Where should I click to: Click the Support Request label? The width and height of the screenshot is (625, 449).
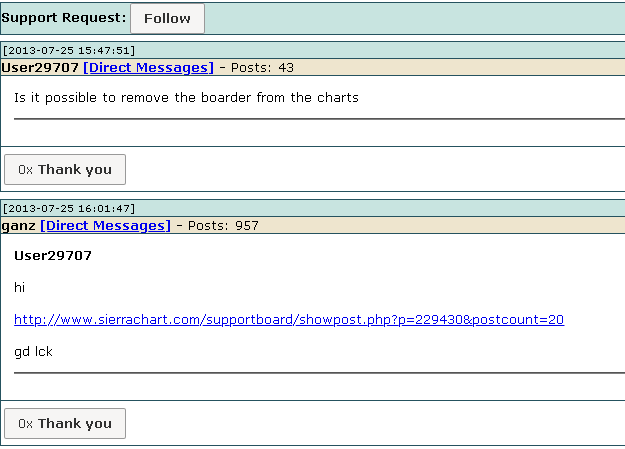click(64, 18)
